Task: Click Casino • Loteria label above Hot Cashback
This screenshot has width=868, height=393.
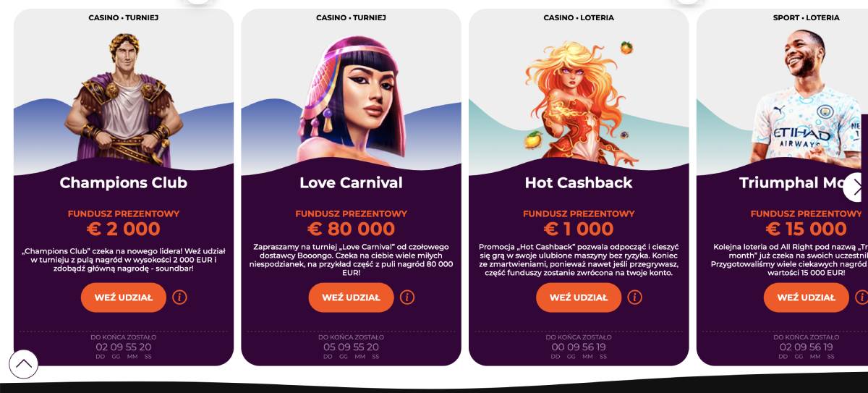Action: coord(579,17)
